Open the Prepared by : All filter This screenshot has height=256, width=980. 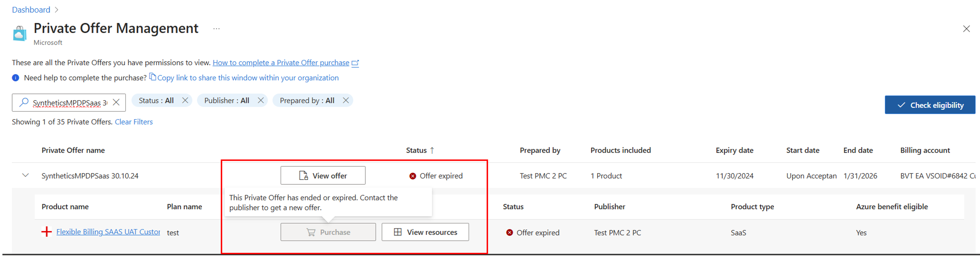point(307,101)
